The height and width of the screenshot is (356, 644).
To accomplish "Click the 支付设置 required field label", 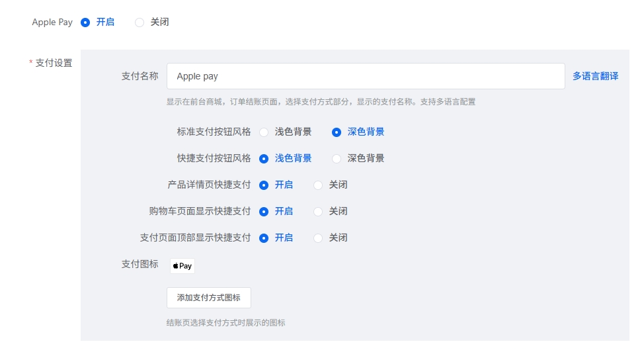I will point(53,63).
